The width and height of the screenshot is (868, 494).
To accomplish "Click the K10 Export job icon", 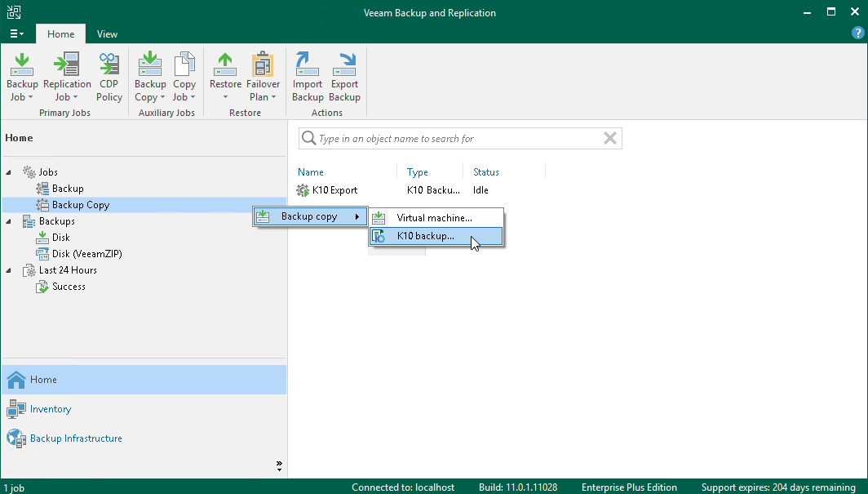I will coord(303,190).
